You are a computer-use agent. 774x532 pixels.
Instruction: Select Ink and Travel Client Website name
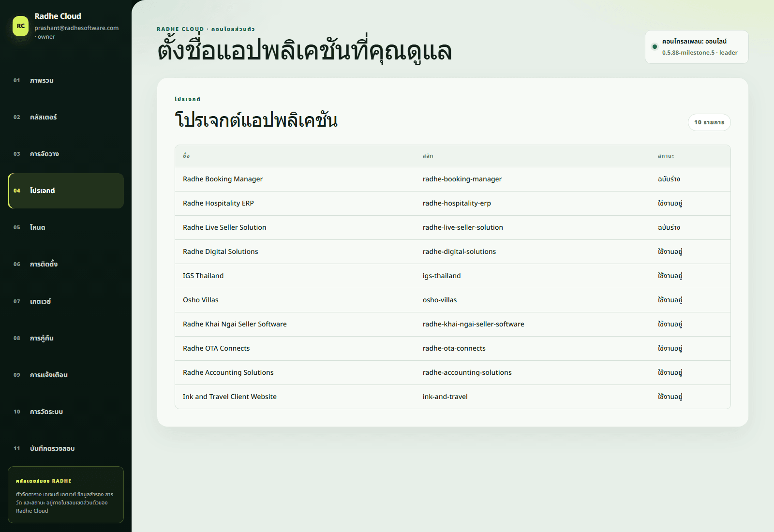point(230,397)
